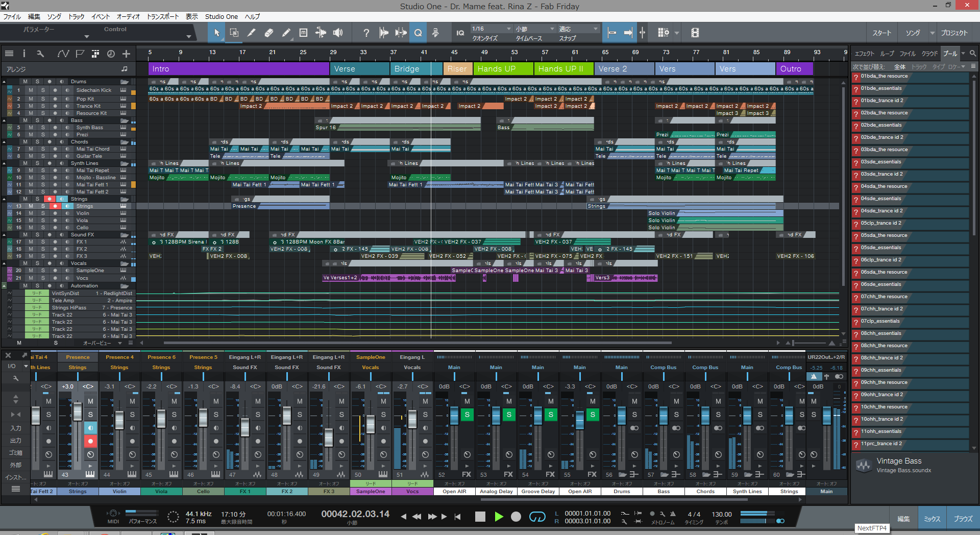
Task: Adjust the Presence Strings channel 43 fader
Action: click(x=77, y=411)
